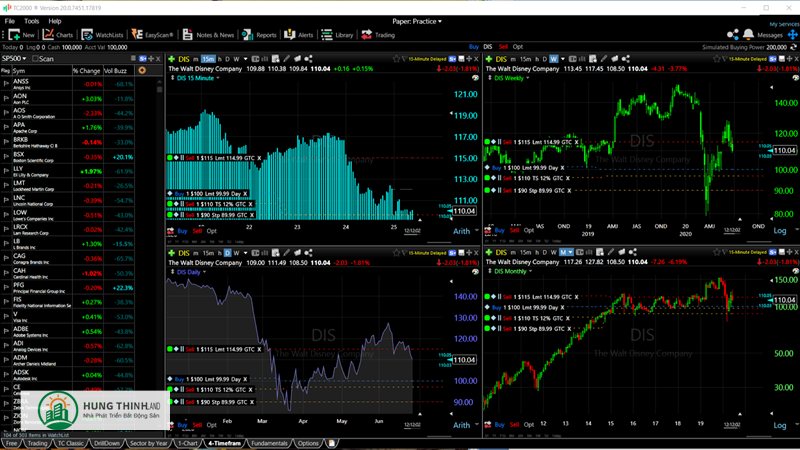Refresh Simulated Buying Power
This screenshot has width=800, height=450.
(x=793, y=47)
